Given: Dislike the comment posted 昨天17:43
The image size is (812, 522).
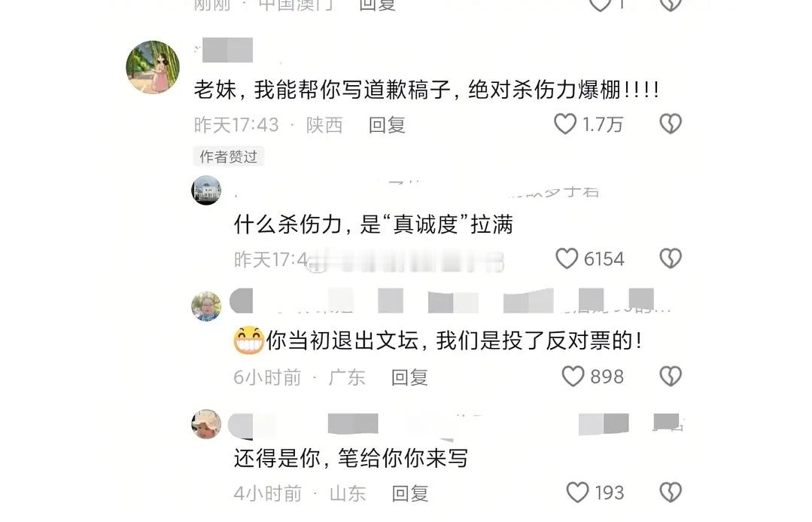Looking at the screenshot, I should click(x=671, y=124).
